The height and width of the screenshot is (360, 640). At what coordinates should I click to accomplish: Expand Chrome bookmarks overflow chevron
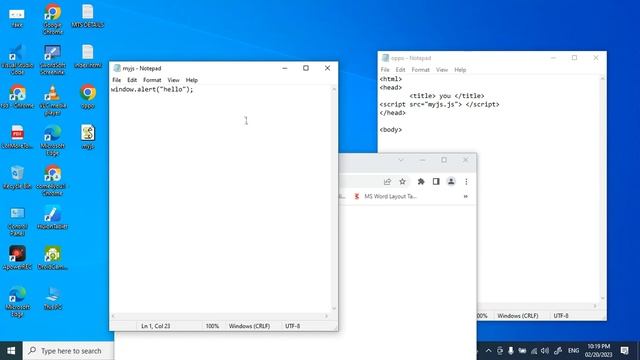pos(465,196)
